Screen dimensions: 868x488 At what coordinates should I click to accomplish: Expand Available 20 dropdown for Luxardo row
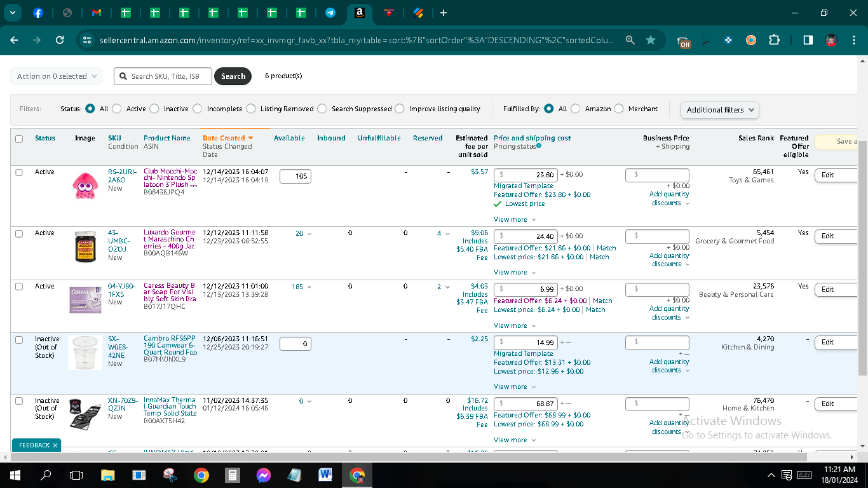point(303,233)
